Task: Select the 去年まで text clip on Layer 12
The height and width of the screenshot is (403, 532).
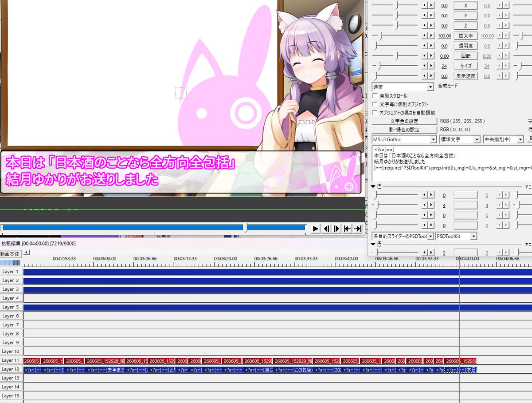Action: [x=106, y=369]
